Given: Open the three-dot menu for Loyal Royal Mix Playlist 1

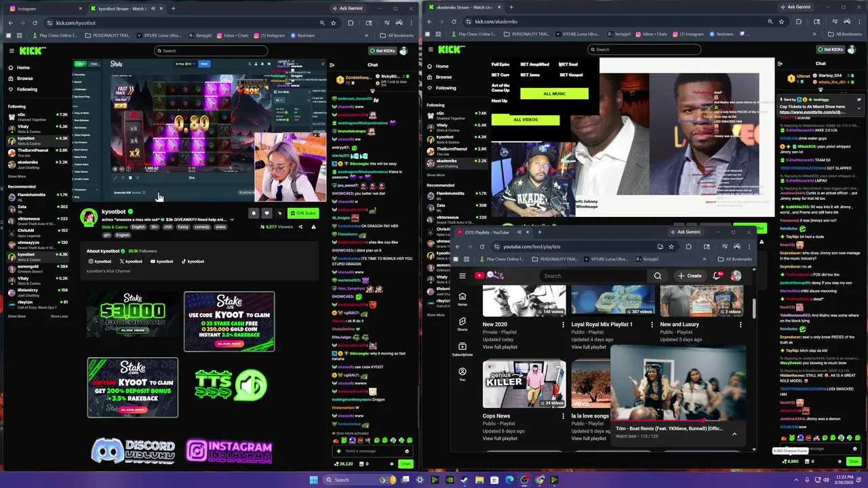Looking at the screenshot, I should (652, 325).
